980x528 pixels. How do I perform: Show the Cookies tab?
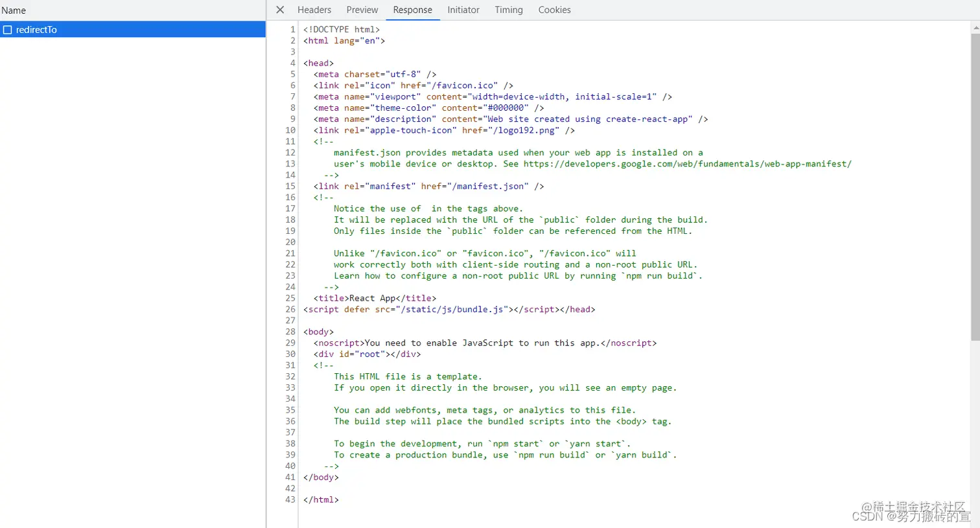[554, 10]
